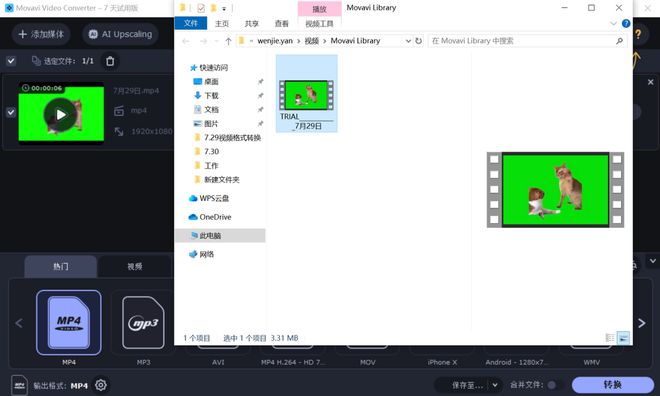The width and height of the screenshot is (660, 396).
Task: Open Explorer help question mark icon
Action: point(626,24)
